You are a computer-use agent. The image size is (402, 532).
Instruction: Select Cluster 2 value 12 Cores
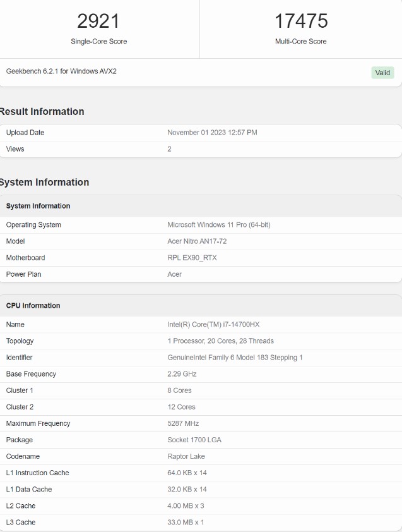(181, 407)
